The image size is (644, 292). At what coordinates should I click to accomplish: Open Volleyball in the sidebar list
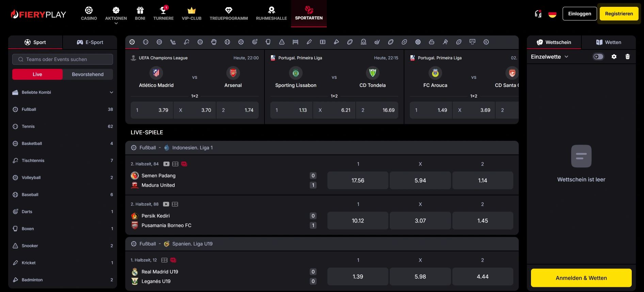(x=63, y=178)
